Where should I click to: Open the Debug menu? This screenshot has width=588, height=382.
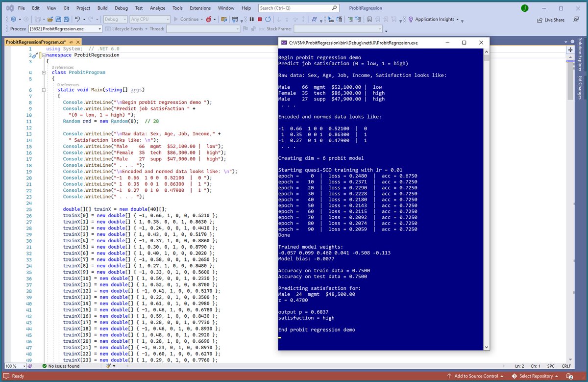coord(121,8)
